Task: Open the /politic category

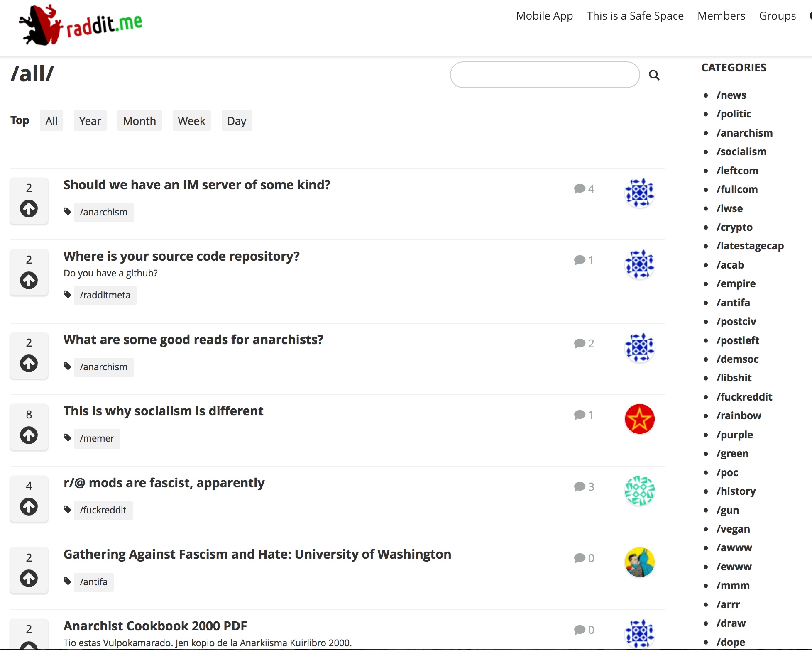Action: pyautogui.click(x=734, y=114)
